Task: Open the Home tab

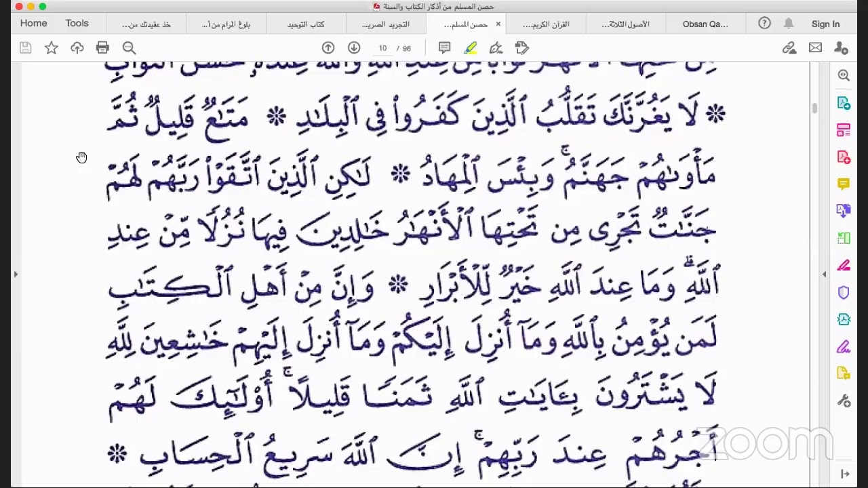Action: tap(33, 23)
